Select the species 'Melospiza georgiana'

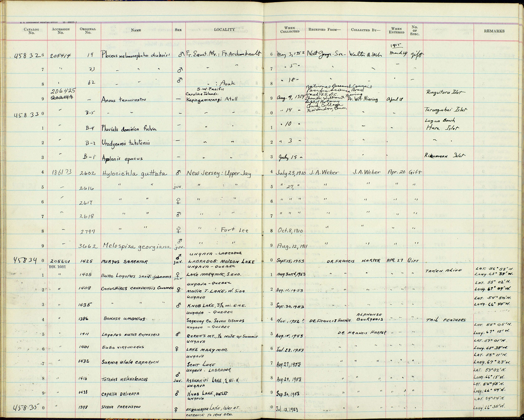pyautogui.click(x=137, y=246)
